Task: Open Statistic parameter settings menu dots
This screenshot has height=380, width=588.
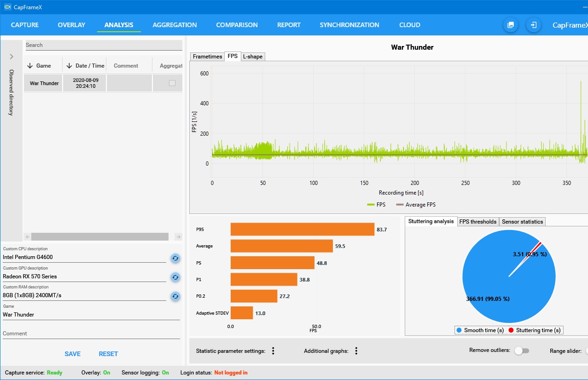Action: pos(273,351)
